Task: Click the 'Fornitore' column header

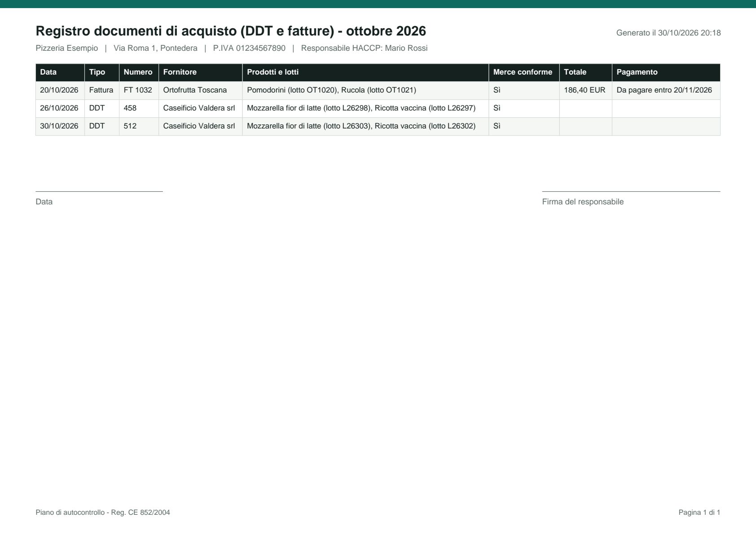Action: coord(201,72)
